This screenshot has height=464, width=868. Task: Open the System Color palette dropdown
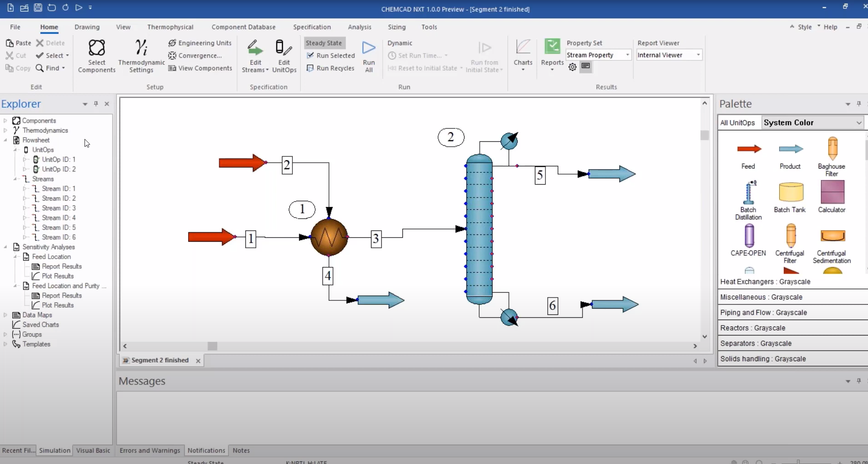pos(858,123)
